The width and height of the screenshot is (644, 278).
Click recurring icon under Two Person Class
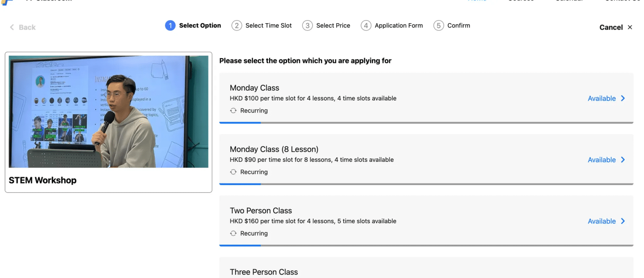click(233, 233)
